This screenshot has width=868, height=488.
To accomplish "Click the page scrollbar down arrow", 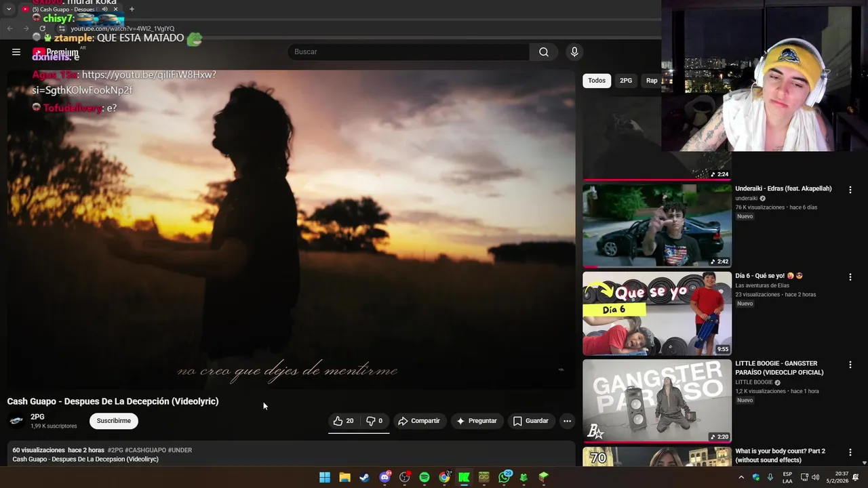I will click(864, 463).
